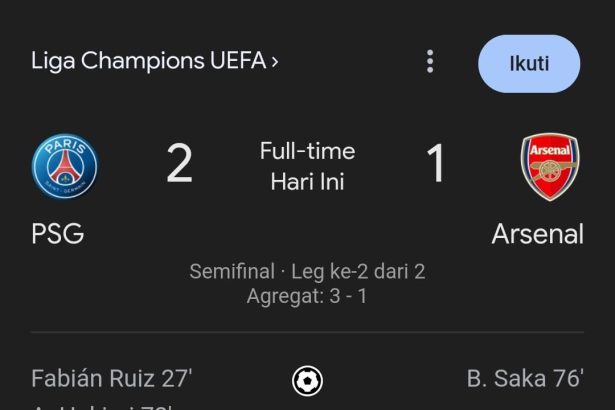Select the PSG team name
615x410 pixels.
pos(58,234)
